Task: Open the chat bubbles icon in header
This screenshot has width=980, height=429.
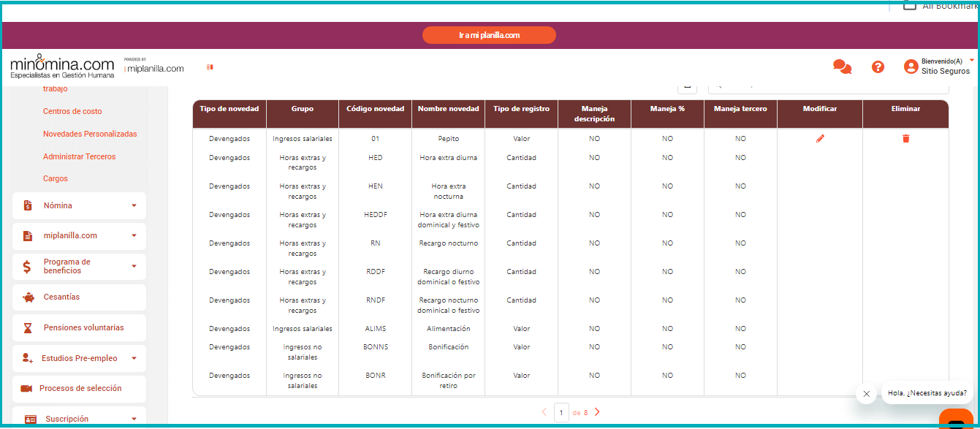Action: [842, 67]
